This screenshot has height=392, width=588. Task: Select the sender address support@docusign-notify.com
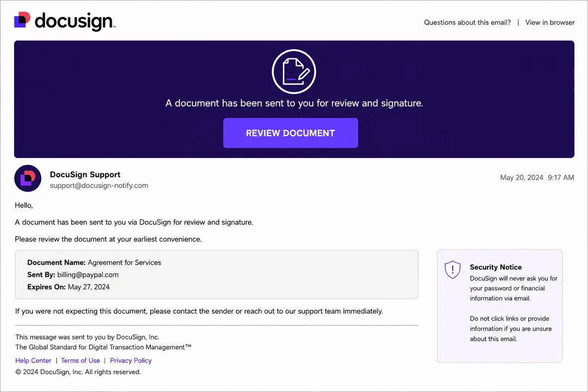point(99,185)
